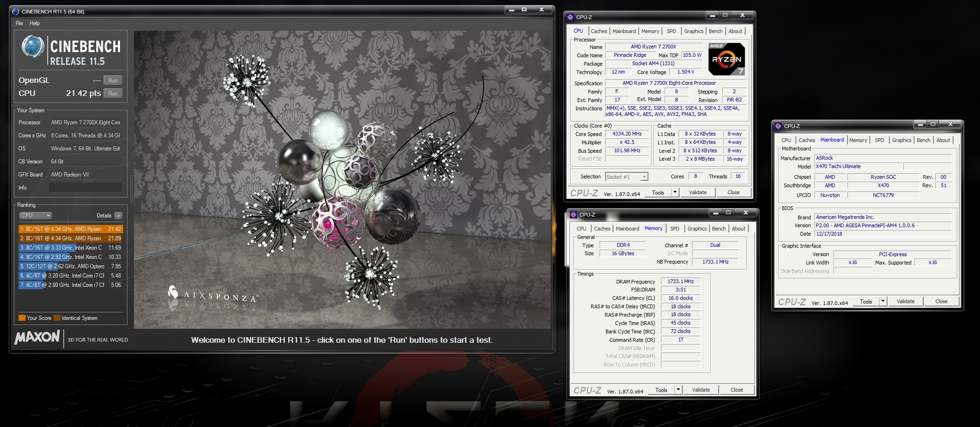Minimize the Cinebench window
This screenshot has height=427, width=980.
tap(511, 10)
